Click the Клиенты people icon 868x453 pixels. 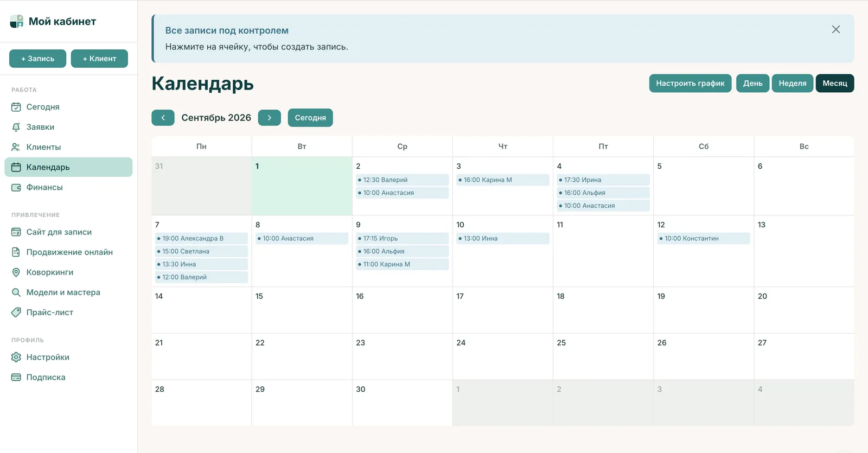(x=16, y=147)
